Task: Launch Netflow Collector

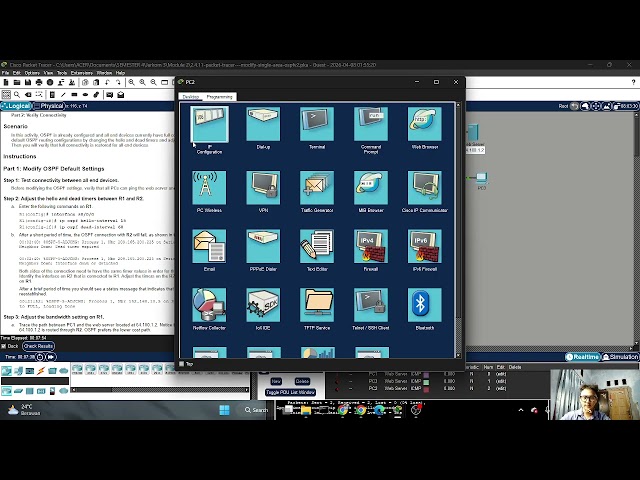Action: [209, 305]
